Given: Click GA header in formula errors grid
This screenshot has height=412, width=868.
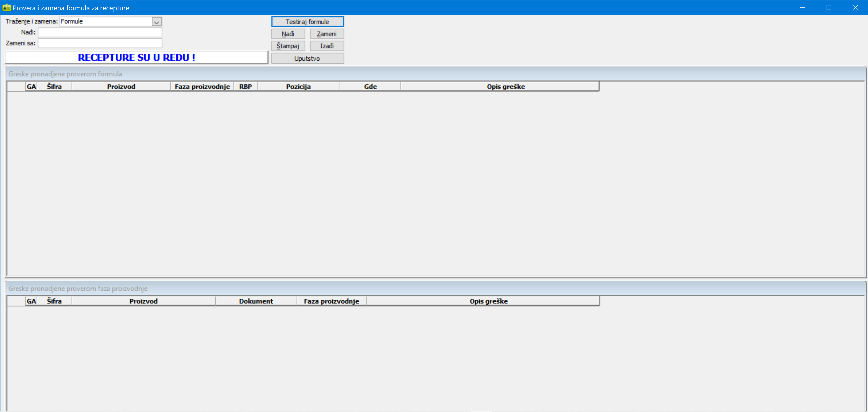Looking at the screenshot, I should point(31,87).
